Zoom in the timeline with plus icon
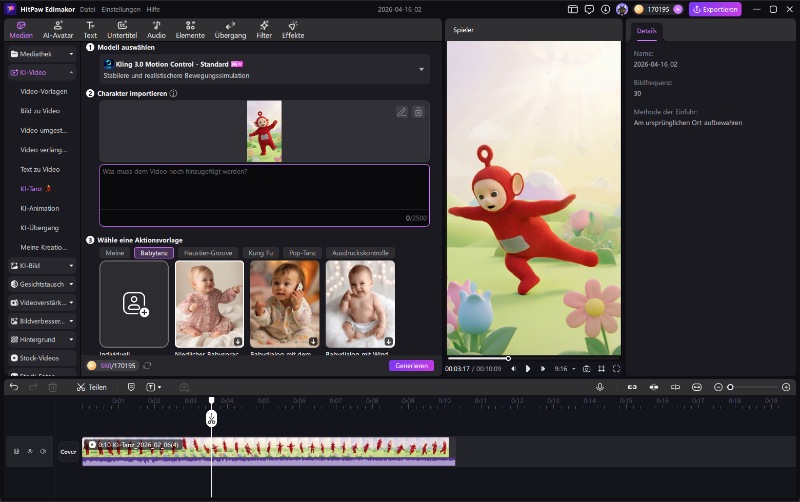The width and height of the screenshot is (800, 502). pos(786,387)
